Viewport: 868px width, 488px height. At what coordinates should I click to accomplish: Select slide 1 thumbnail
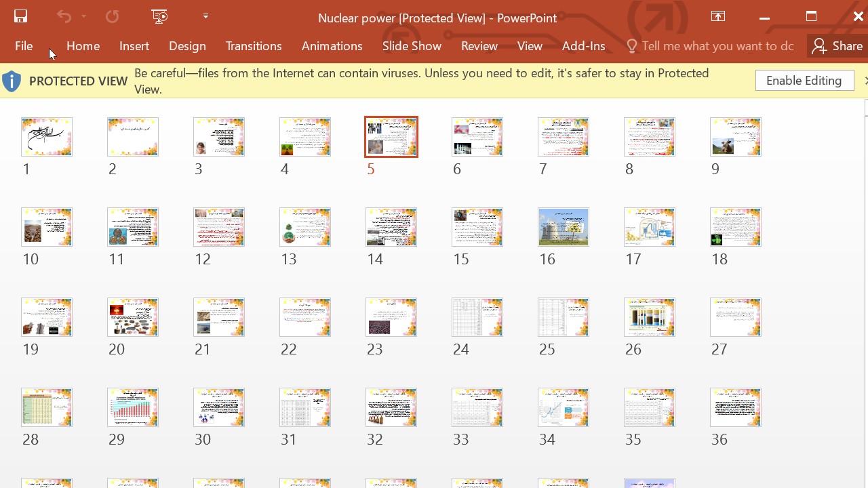click(47, 137)
